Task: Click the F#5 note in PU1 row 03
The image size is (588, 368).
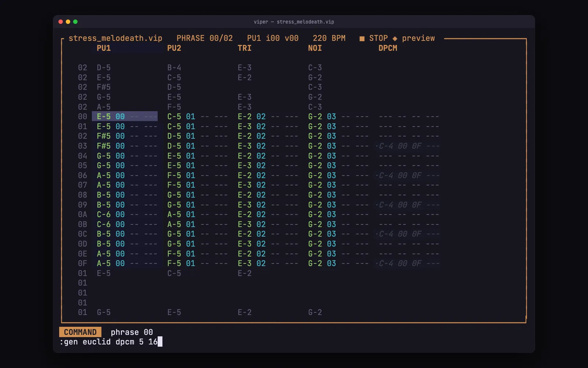Action: [104, 146]
